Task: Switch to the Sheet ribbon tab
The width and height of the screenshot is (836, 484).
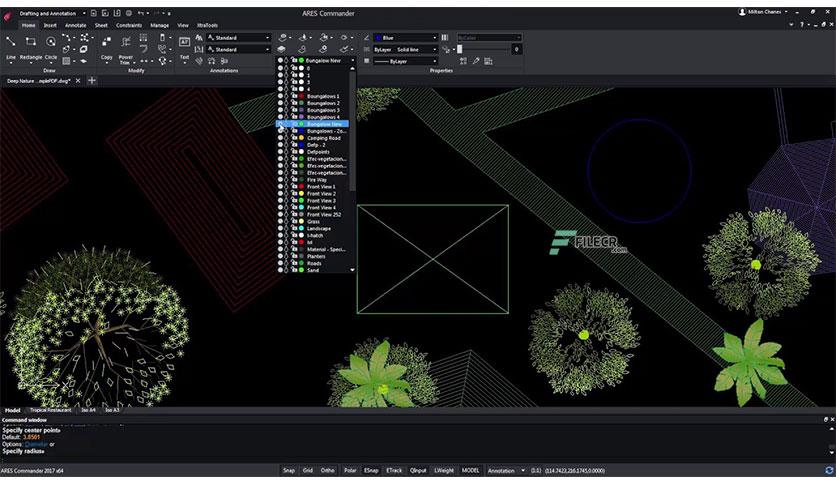Action: tap(101, 25)
